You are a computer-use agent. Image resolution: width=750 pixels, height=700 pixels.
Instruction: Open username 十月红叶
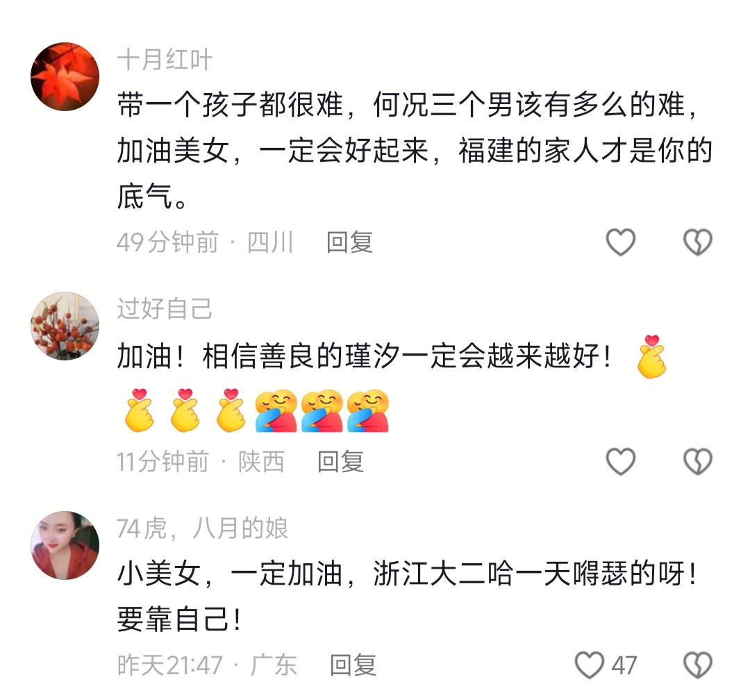click(165, 60)
